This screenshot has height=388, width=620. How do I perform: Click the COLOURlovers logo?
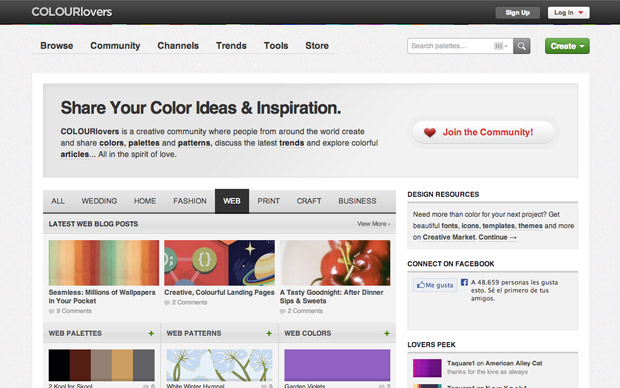pos(72,12)
